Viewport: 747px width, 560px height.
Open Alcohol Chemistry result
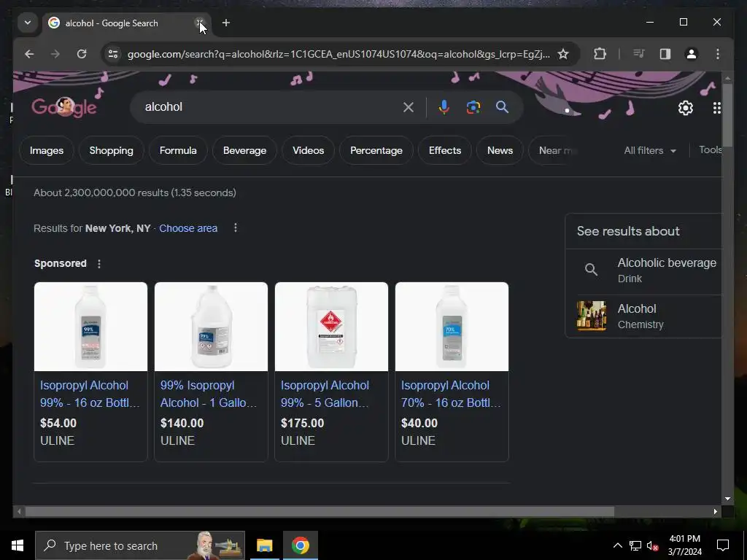pos(644,316)
